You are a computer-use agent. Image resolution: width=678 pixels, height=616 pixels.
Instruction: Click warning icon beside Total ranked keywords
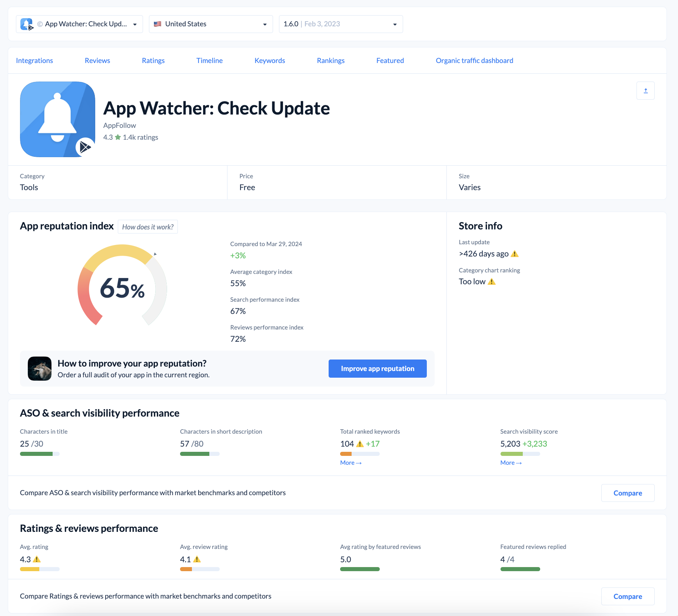coord(360,444)
